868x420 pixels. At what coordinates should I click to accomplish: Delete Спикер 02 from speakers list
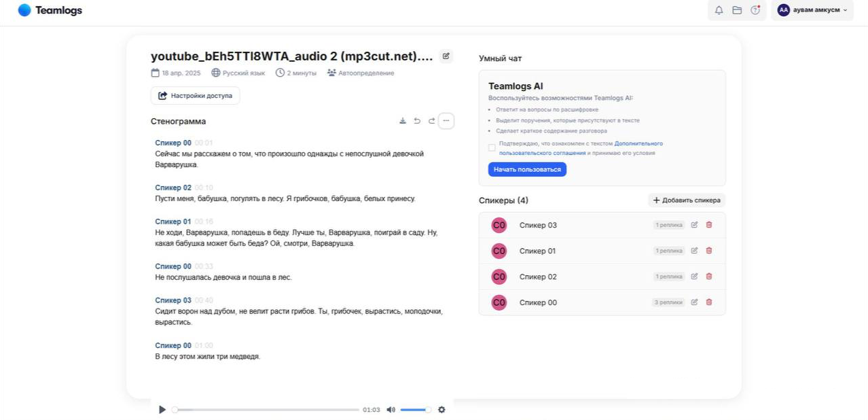(709, 277)
